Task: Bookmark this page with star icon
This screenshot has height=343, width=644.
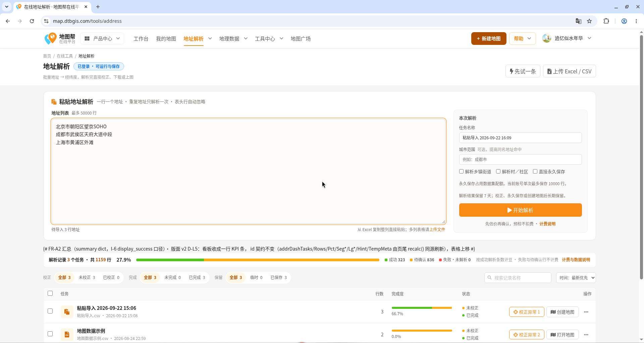Action: [589, 21]
